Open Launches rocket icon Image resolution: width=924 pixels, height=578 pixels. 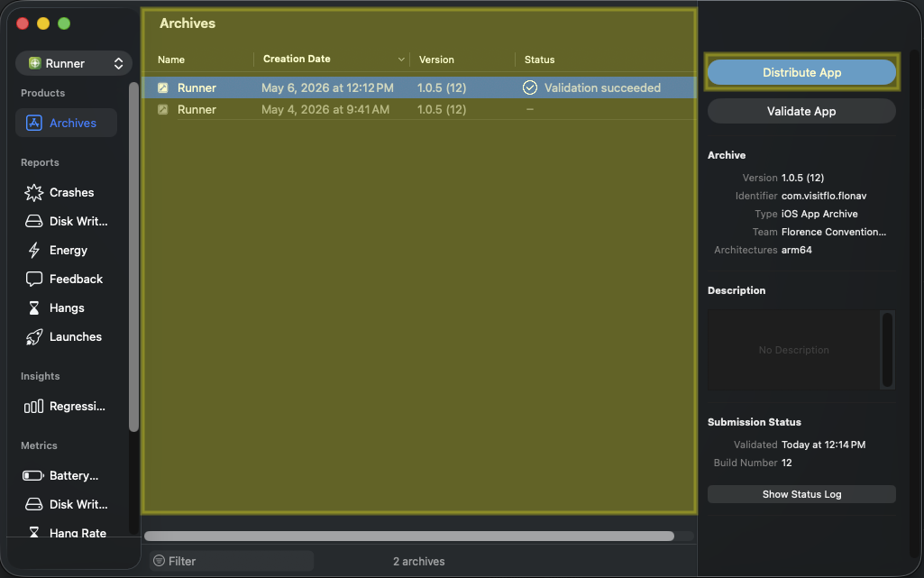(33, 337)
